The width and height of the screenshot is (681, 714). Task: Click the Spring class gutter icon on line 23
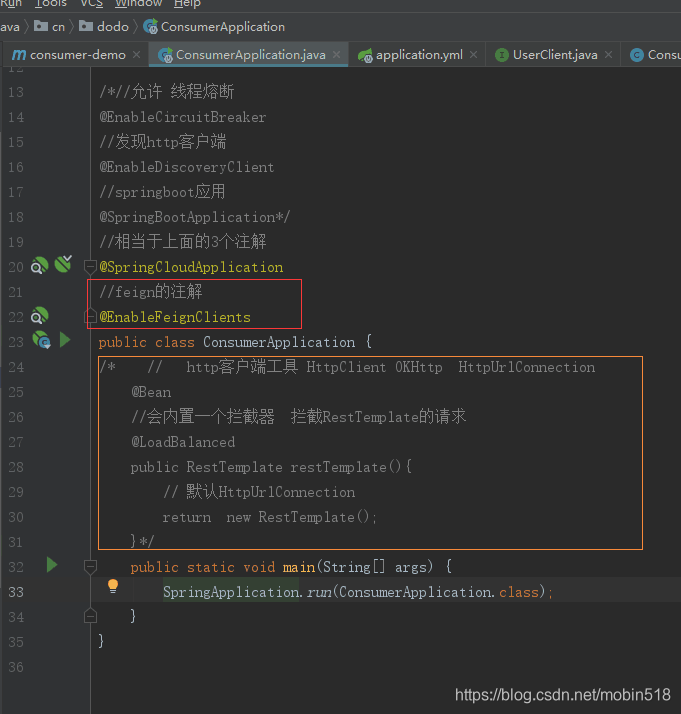coord(41,340)
